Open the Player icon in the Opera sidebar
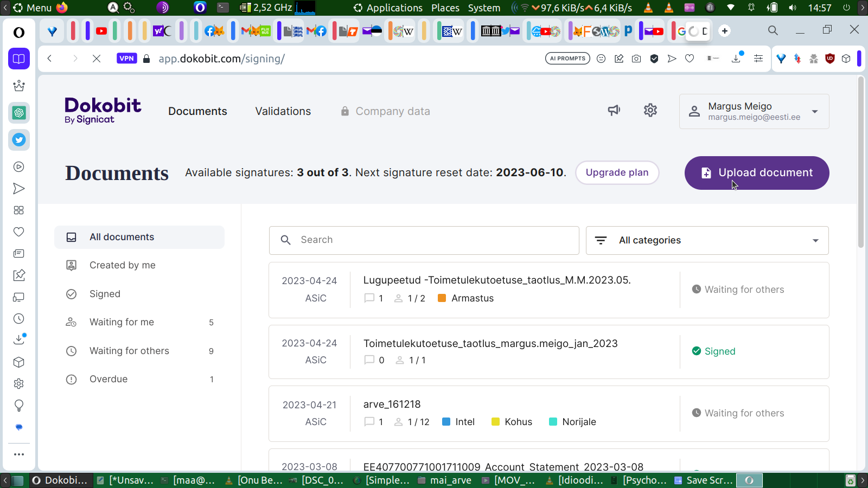Image resolution: width=868 pixels, height=488 pixels. point(19,167)
